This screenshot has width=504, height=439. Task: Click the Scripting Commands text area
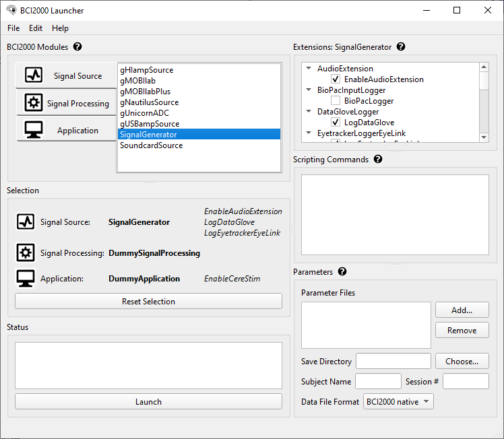pos(395,215)
